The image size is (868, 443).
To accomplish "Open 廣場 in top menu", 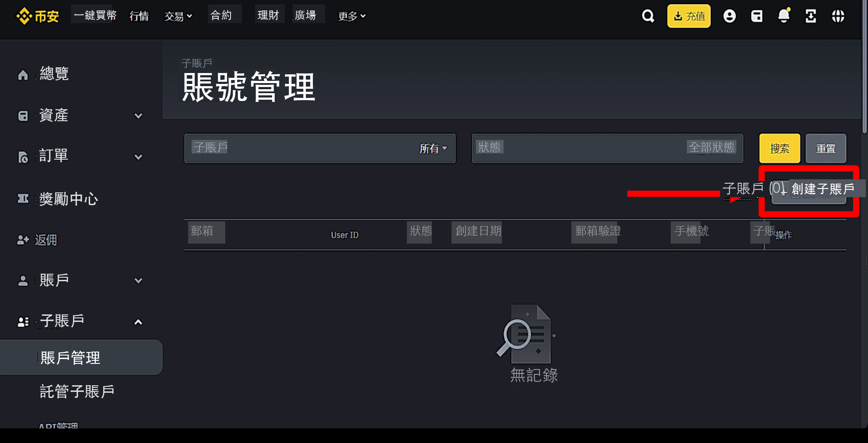I will click(x=305, y=15).
